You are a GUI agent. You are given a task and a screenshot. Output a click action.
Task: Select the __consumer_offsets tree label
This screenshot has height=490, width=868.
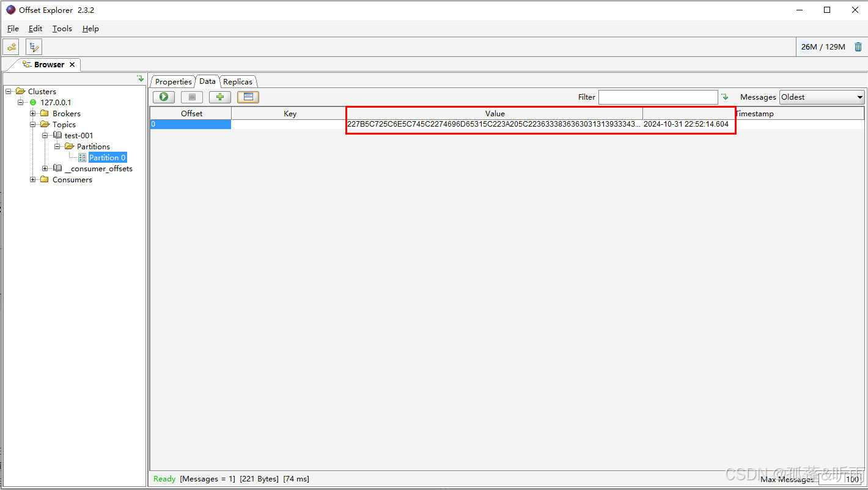98,168
